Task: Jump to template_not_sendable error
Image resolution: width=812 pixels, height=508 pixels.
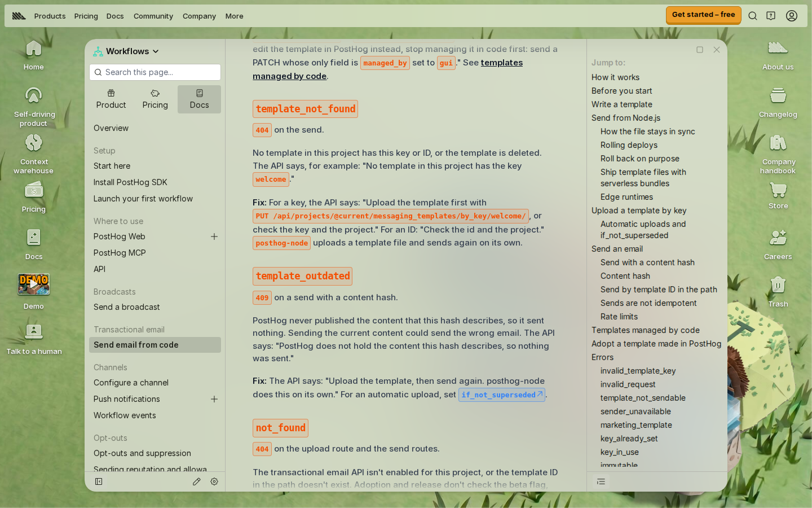Action: [x=643, y=398]
